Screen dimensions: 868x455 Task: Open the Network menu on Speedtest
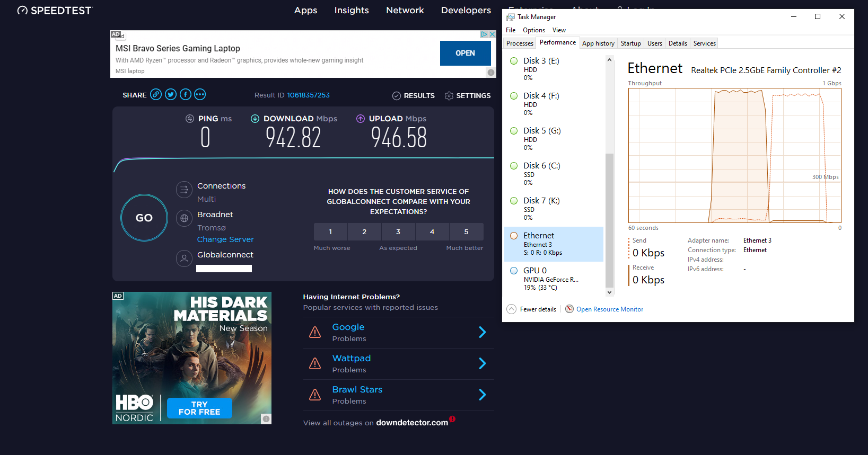click(x=405, y=10)
